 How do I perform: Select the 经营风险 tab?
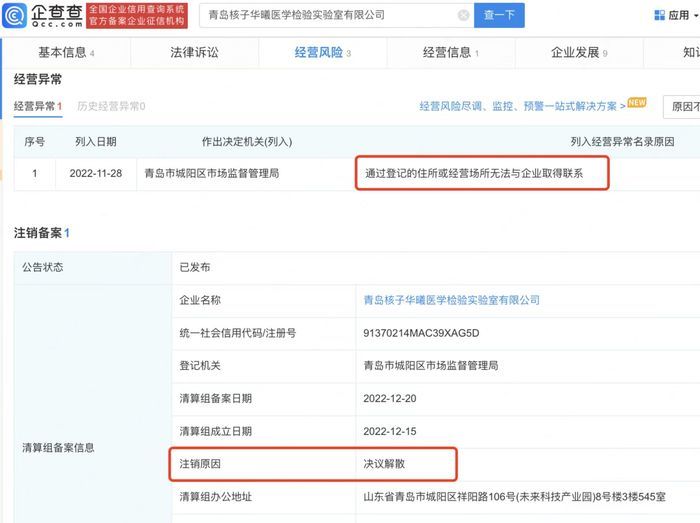click(322, 53)
